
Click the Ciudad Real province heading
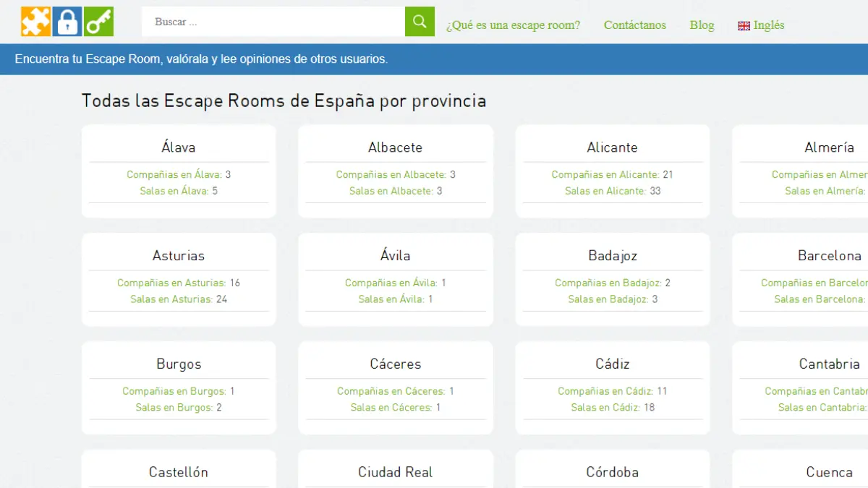pyautogui.click(x=395, y=473)
